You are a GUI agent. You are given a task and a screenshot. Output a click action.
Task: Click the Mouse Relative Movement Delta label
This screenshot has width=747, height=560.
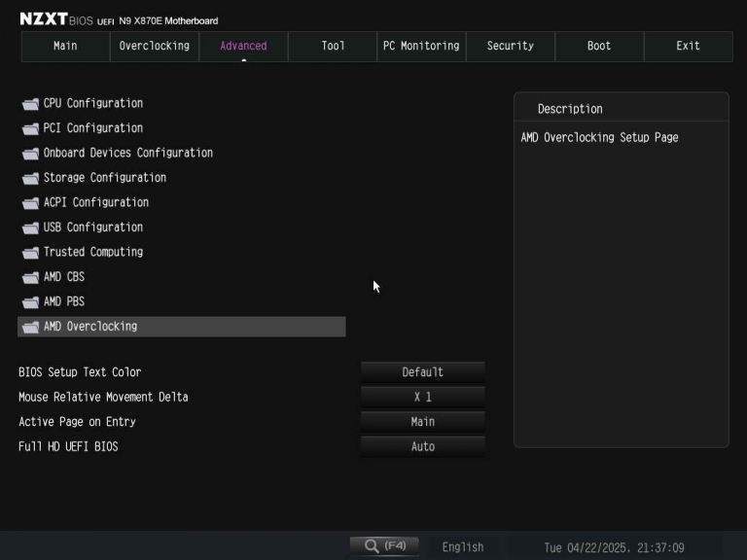point(103,397)
